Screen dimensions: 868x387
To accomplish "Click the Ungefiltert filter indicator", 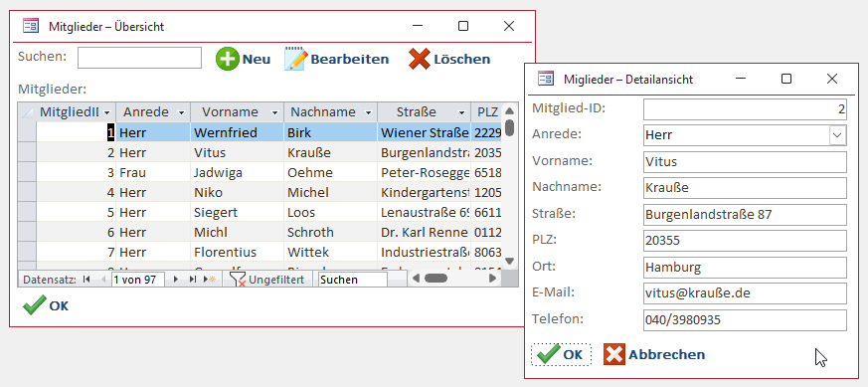I will click(x=267, y=280).
